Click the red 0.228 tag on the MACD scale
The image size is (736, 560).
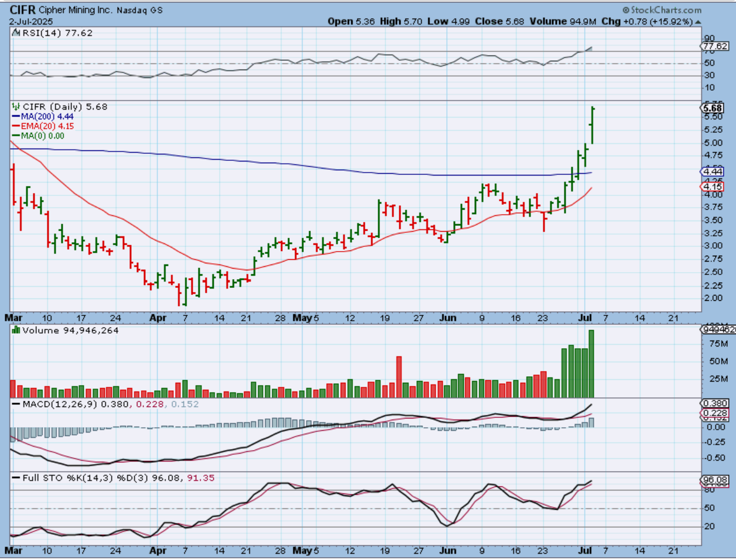coord(715,413)
